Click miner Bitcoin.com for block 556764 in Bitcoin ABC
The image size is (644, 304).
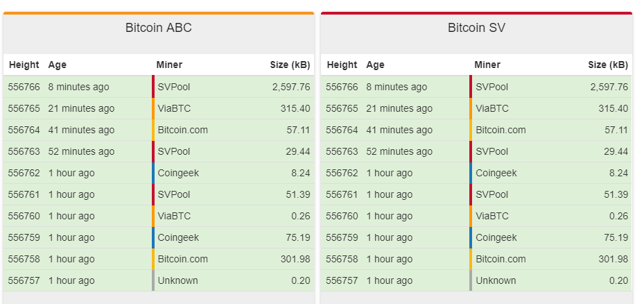182,130
